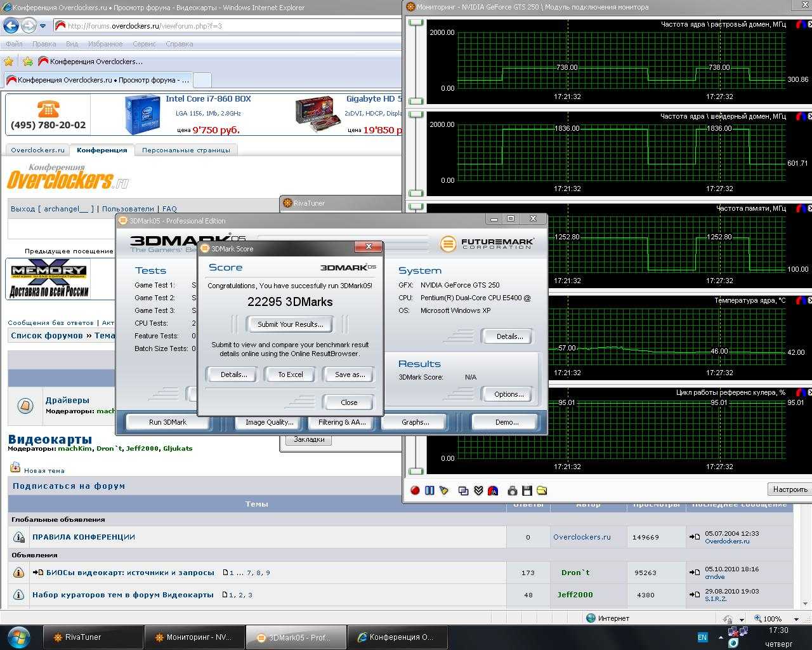Click the add-to-favorites star with arrow
The width and height of the screenshot is (812, 650).
point(27,62)
